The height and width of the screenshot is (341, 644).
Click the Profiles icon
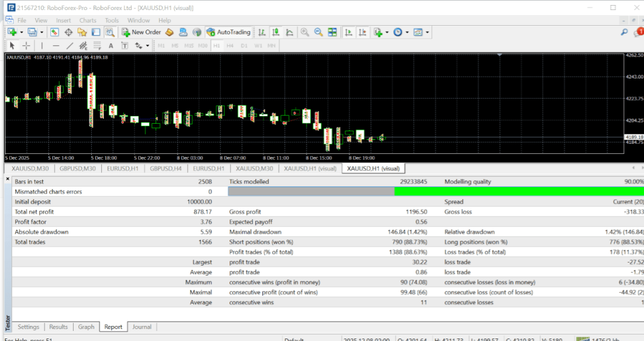31,32
